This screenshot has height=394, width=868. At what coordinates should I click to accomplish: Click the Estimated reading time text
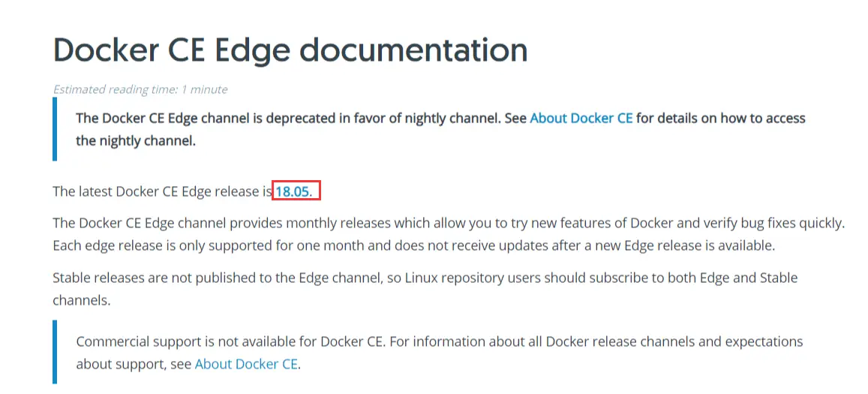[x=140, y=89]
